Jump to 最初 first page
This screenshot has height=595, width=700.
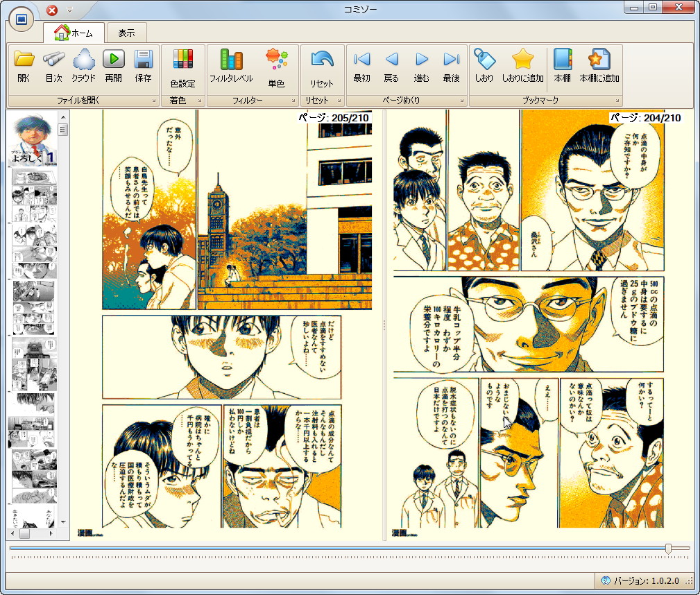[x=361, y=66]
